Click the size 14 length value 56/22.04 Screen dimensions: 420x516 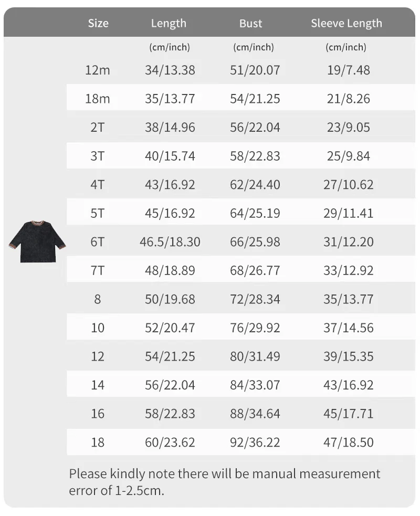tap(170, 385)
